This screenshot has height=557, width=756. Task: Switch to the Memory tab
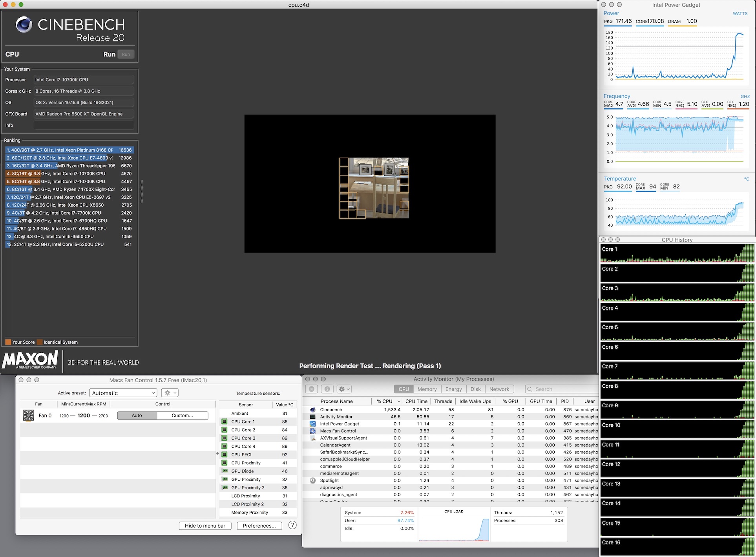click(x=427, y=389)
